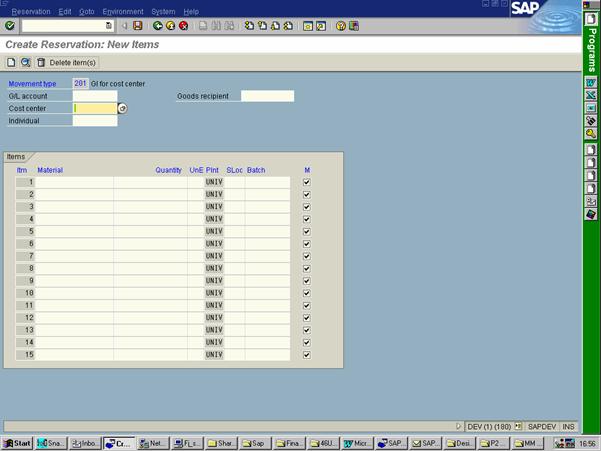Toggle the M checkbox for item 8
601x451 pixels.
(307, 268)
